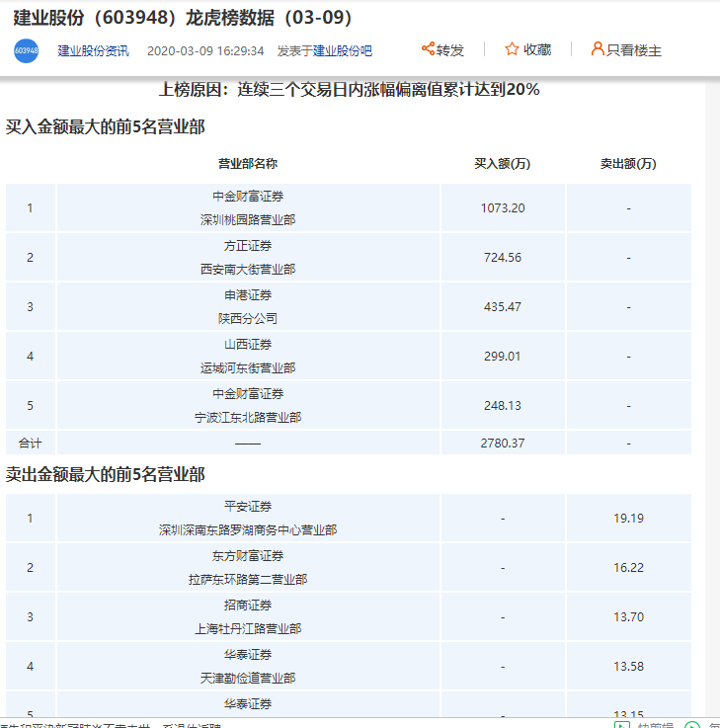The height and width of the screenshot is (728, 720).
Task: Click the 收藏 favorite button label
Action: 537,49
